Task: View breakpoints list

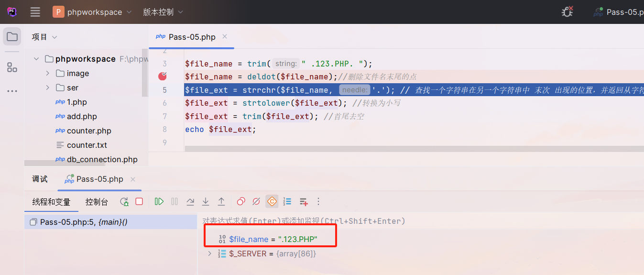Action: click(241, 202)
